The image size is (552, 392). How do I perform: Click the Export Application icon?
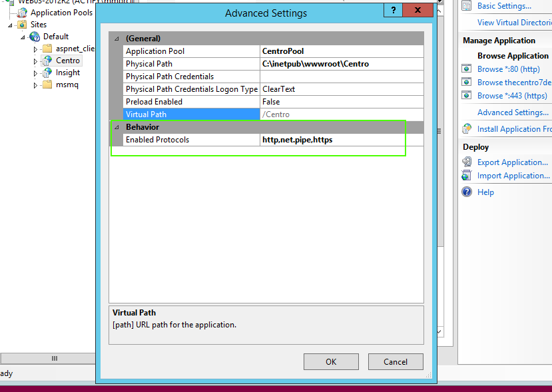click(x=467, y=162)
